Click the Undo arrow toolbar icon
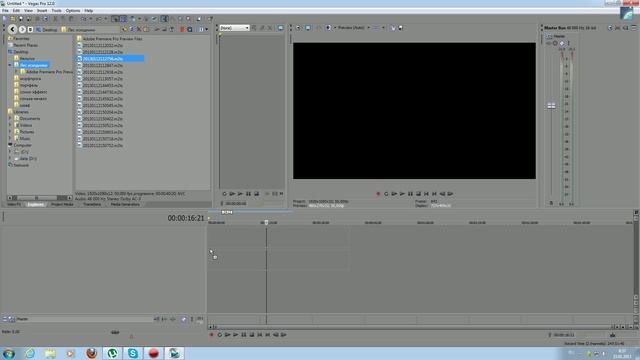Image resolution: width=640 pixels, height=360 pixels. click(x=83, y=19)
